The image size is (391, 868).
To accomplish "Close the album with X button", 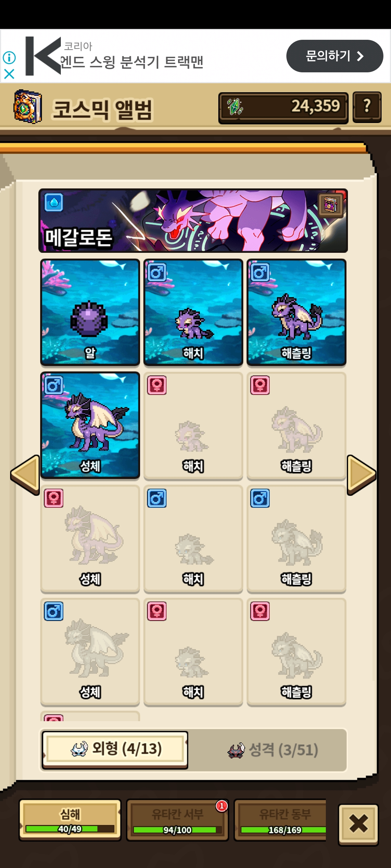I will 358,825.
